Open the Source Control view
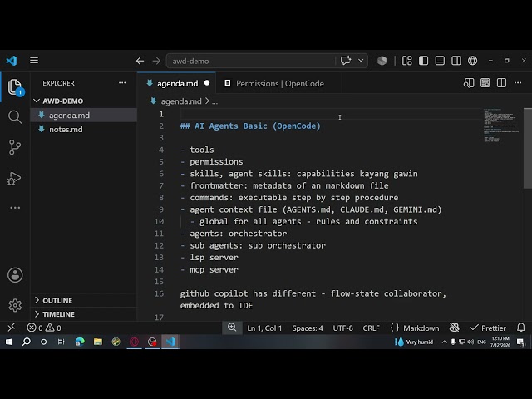 click(15, 147)
